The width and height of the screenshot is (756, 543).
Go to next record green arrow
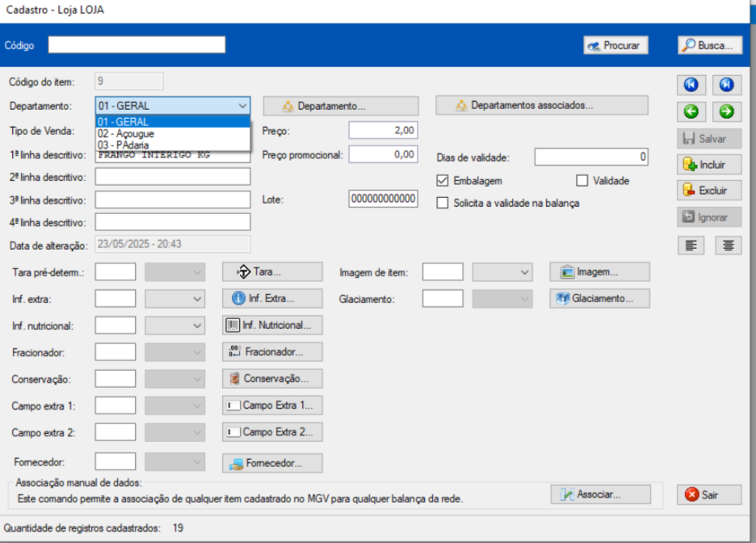click(727, 112)
